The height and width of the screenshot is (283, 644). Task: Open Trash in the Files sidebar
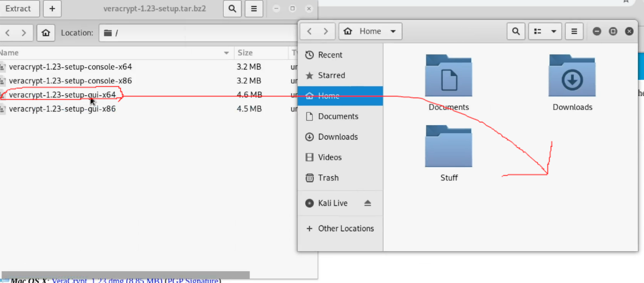[x=340, y=178]
